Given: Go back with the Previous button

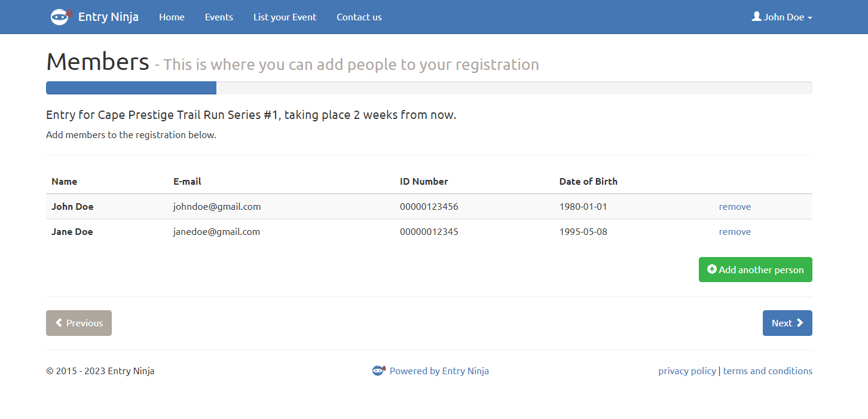Looking at the screenshot, I should (79, 323).
